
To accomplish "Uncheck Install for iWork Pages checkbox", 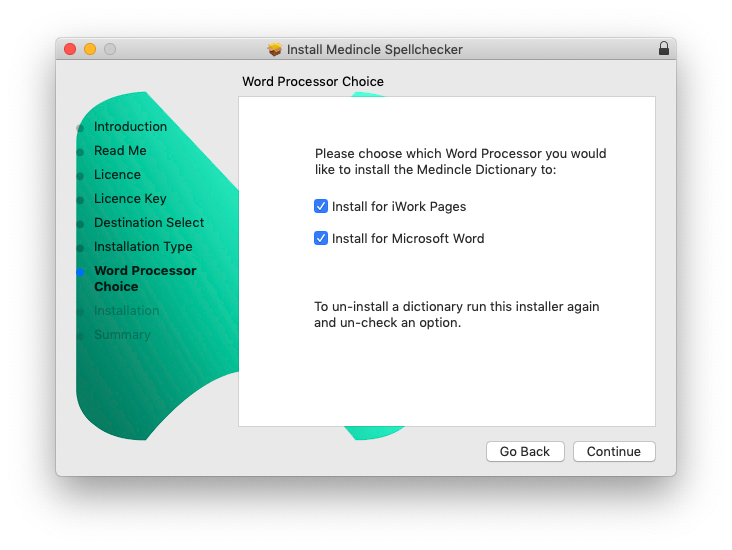I will (x=321, y=206).
